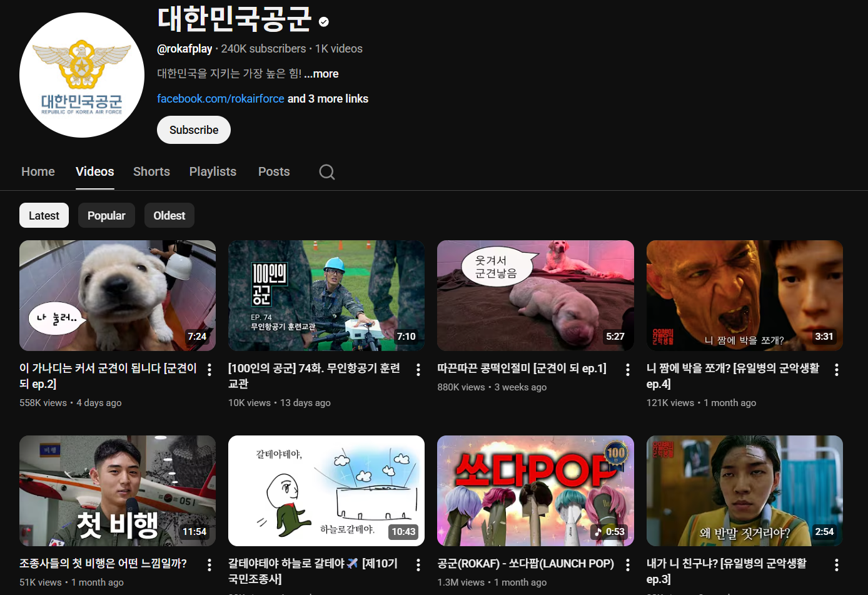
Task: Click '121K views • 1 month ago' text
Action: [702, 403]
